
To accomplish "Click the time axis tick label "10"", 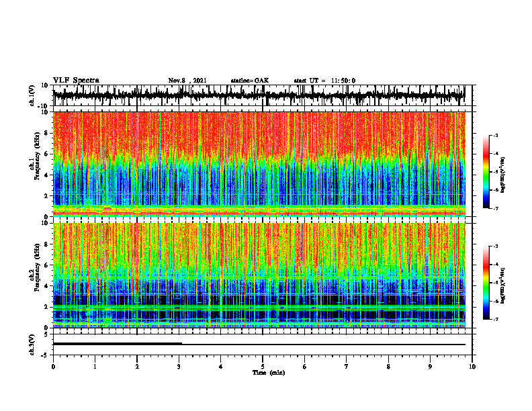I will coord(472,367).
